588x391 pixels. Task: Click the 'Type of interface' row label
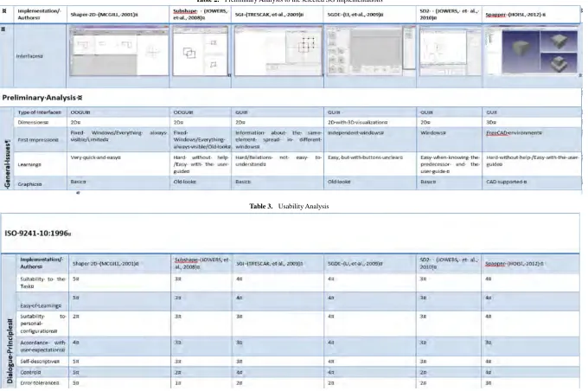40,112
